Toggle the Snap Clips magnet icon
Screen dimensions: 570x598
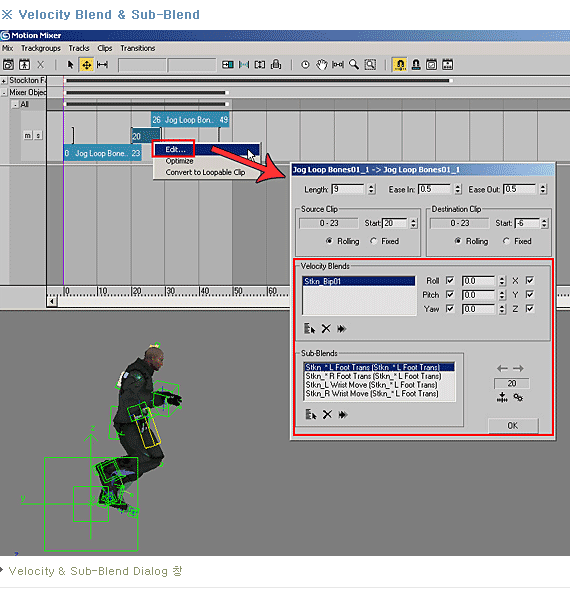pyautogui.click(x=416, y=64)
